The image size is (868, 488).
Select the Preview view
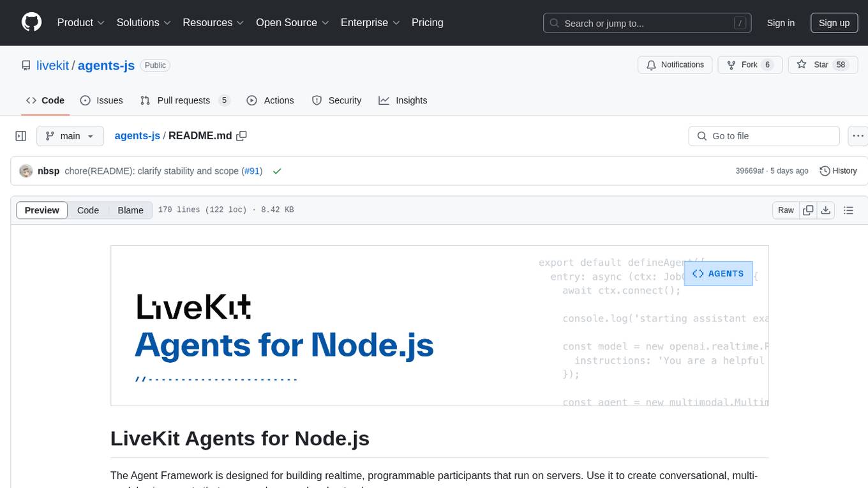point(42,210)
